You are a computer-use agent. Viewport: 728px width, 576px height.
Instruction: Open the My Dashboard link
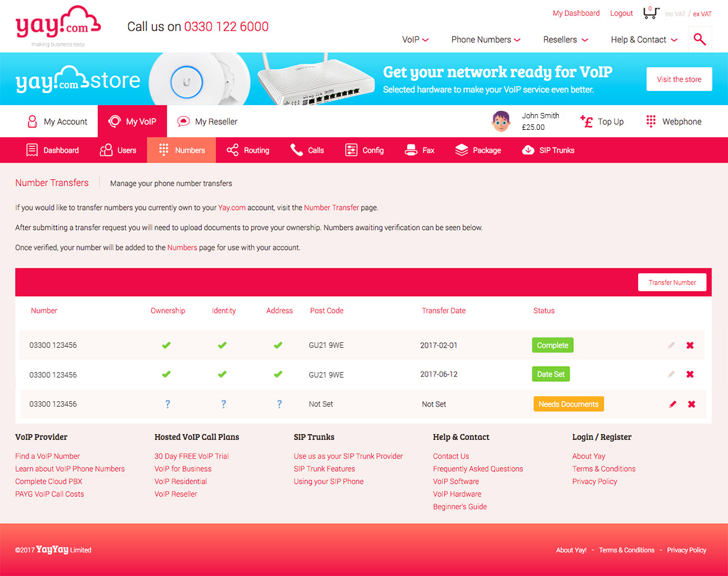(x=576, y=13)
